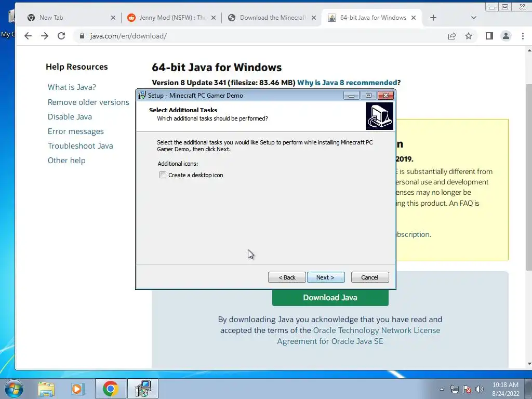Check the Create a desktop icon box
The width and height of the screenshot is (532, 399).
pyautogui.click(x=163, y=175)
